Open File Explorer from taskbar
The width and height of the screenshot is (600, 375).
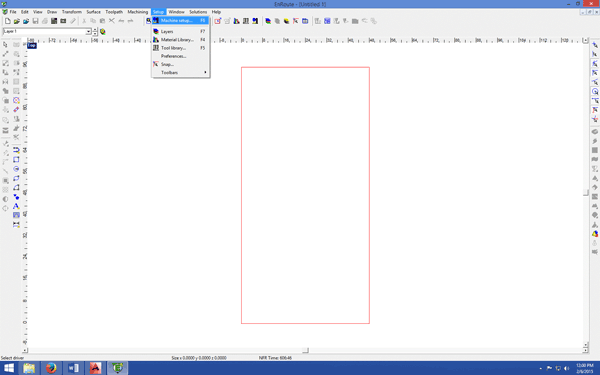(29, 368)
